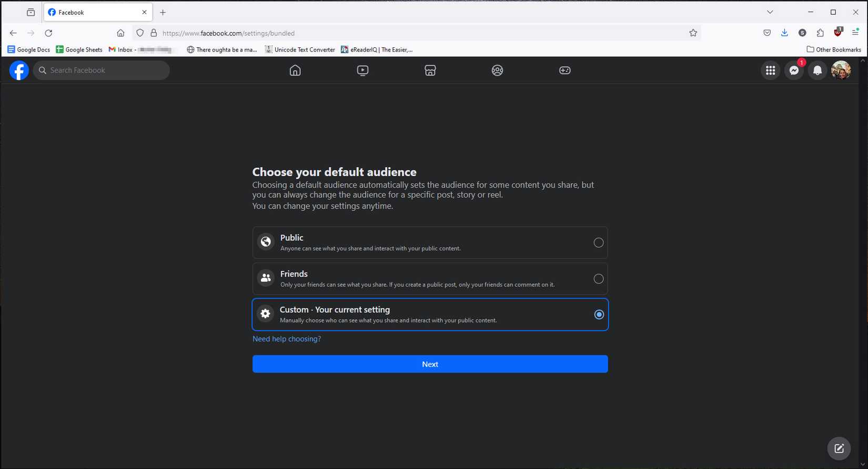
Task: Open the Marketplace icon
Action: pos(430,70)
